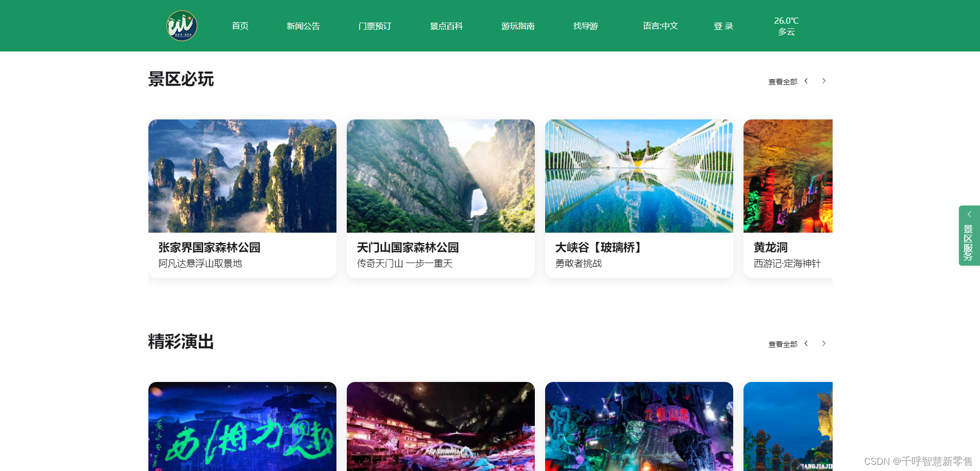Image resolution: width=980 pixels, height=471 pixels.
Task: Open the fourth 精彩演出 golden statue thumbnail
Action: tap(788, 426)
